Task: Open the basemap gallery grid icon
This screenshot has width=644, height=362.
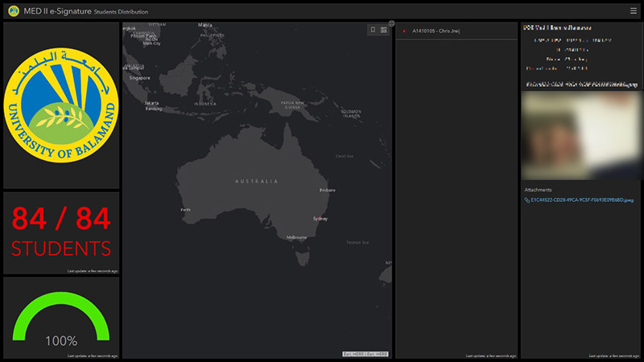Action: tap(384, 30)
